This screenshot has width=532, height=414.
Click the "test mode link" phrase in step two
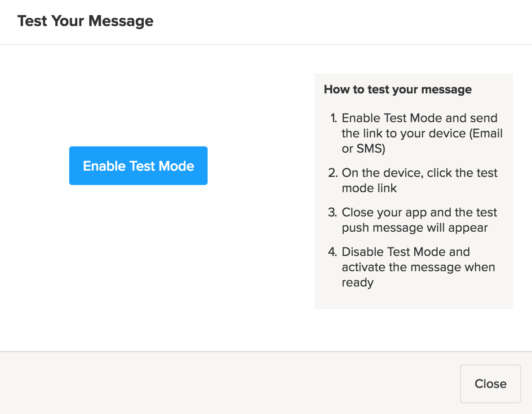pyautogui.click(x=369, y=188)
